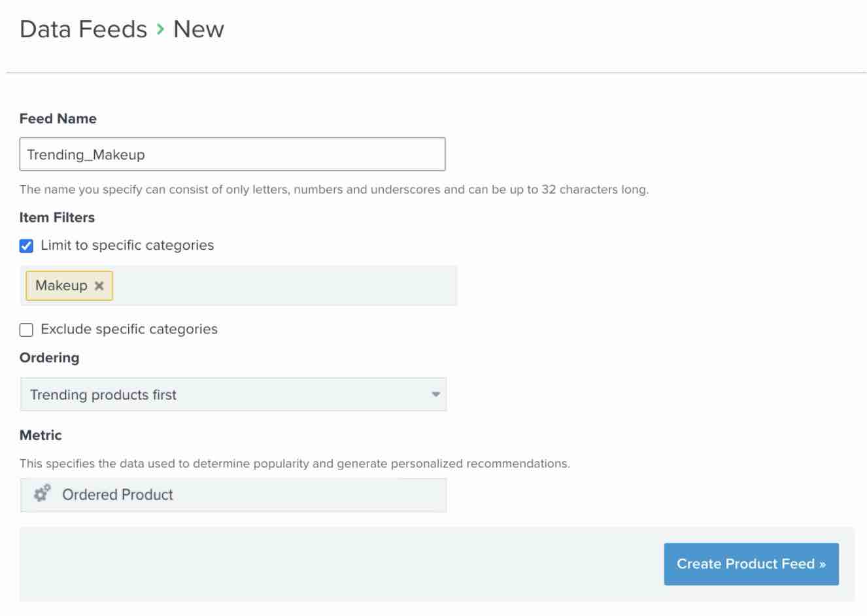Click the New breadcrumb item

[199, 29]
